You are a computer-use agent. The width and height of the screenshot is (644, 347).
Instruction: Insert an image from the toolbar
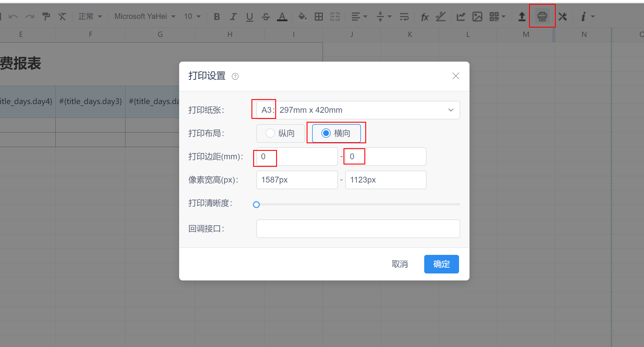click(477, 17)
